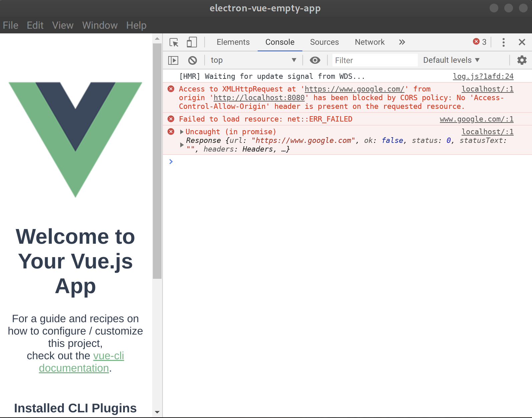Image resolution: width=532 pixels, height=418 pixels.
Task: Open the Sources tab
Action: 324,42
